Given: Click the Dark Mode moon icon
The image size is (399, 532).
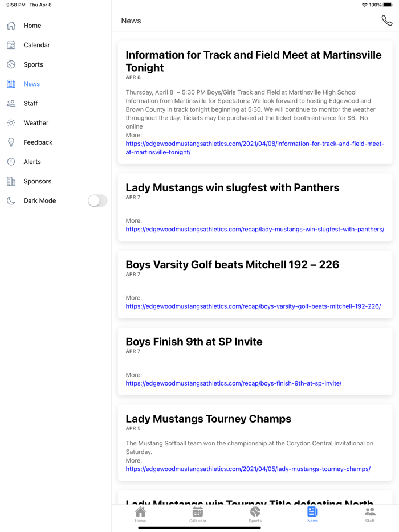Looking at the screenshot, I should [x=11, y=200].
